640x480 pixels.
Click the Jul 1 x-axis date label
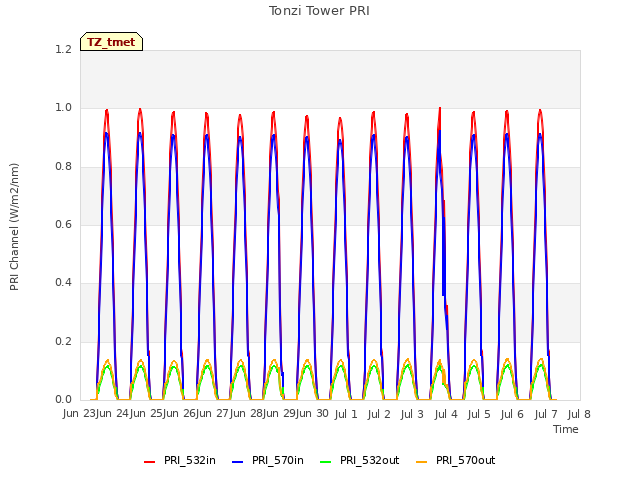pyautogui.click(x=346, y=414)
